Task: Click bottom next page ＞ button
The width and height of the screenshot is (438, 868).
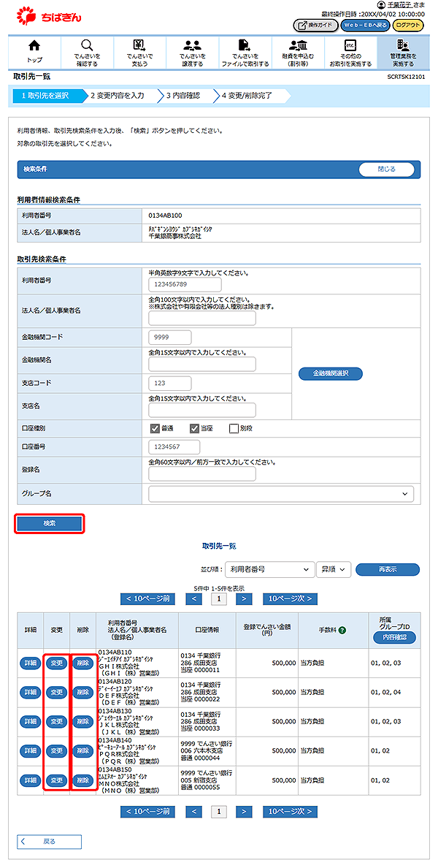Action: 244,812
